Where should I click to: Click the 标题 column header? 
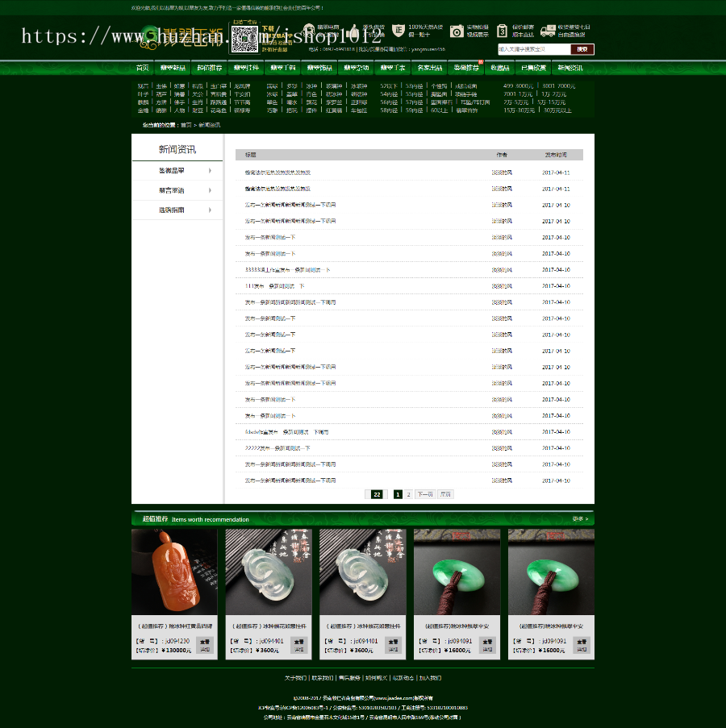pyautogui.click(x=250, y=155)
